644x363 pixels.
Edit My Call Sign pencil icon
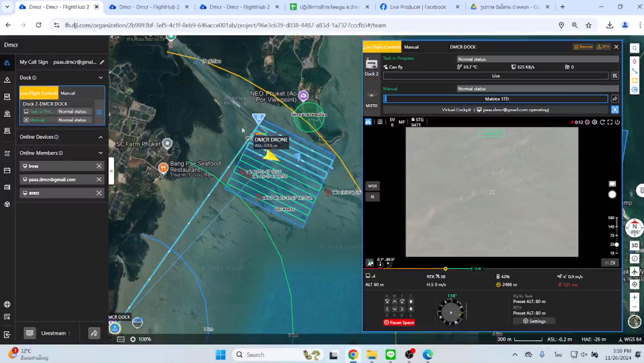(x=102, y=62)
